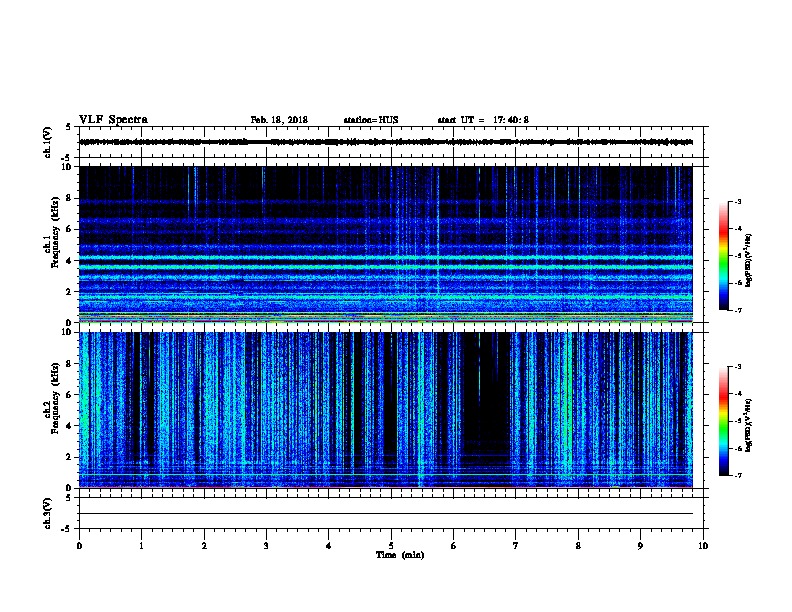
Task: Click time axis tick label "5"
Action: 391,545
